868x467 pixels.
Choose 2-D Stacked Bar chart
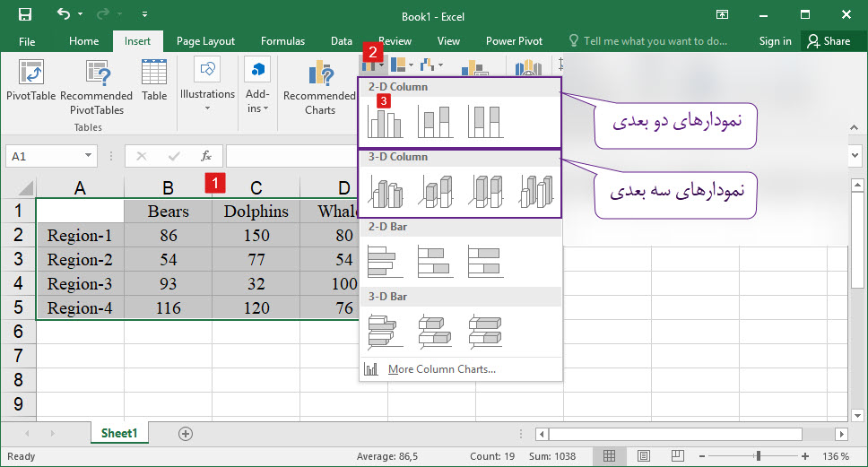pos(435,261)
